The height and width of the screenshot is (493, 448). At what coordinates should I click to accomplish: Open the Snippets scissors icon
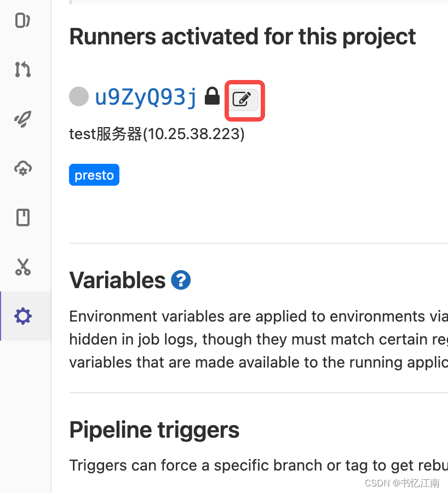tap(22, 267)
